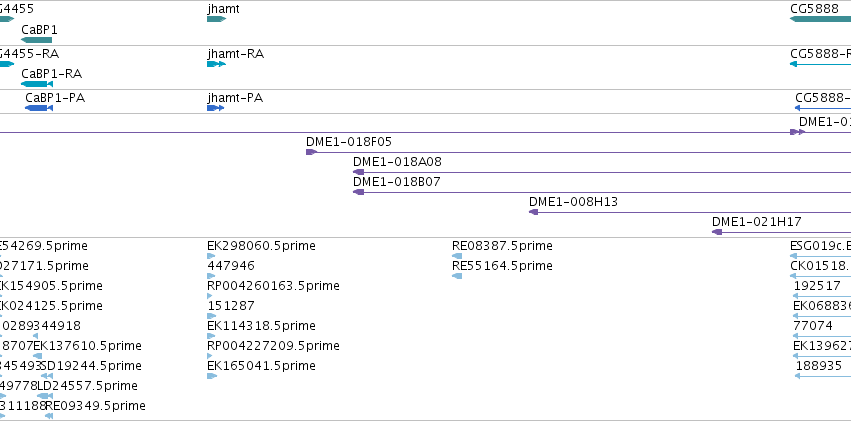Image resolution: width=851 pixels, height=421 pixels.
Task: Select the DME1-018B07 clone arrowhead
Action: (358, 192)
